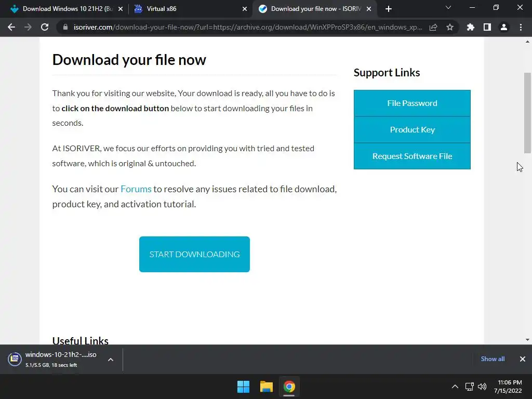This screenshot has height=399, width=532.
Task: View site security lock info
Action: 65,27
